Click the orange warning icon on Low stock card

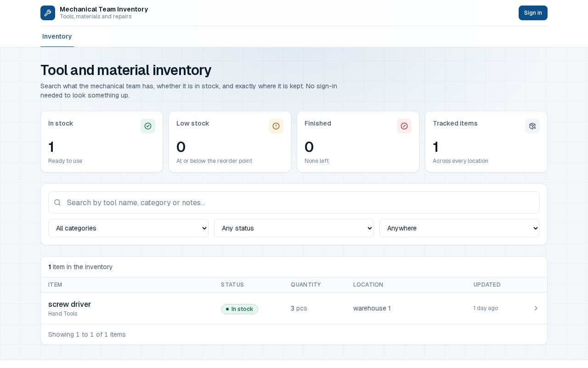click(x=276, y=126)
